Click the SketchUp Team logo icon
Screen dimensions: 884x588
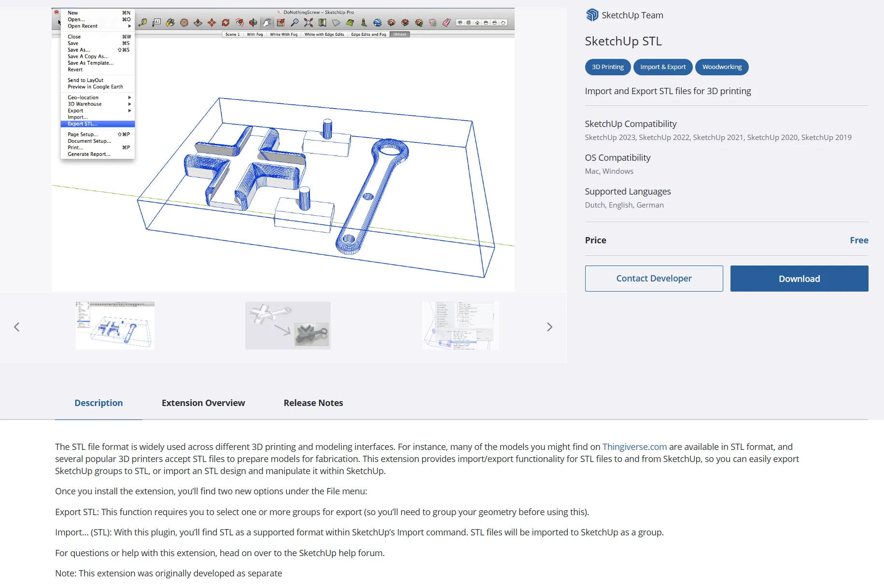[x=592, y=15]
